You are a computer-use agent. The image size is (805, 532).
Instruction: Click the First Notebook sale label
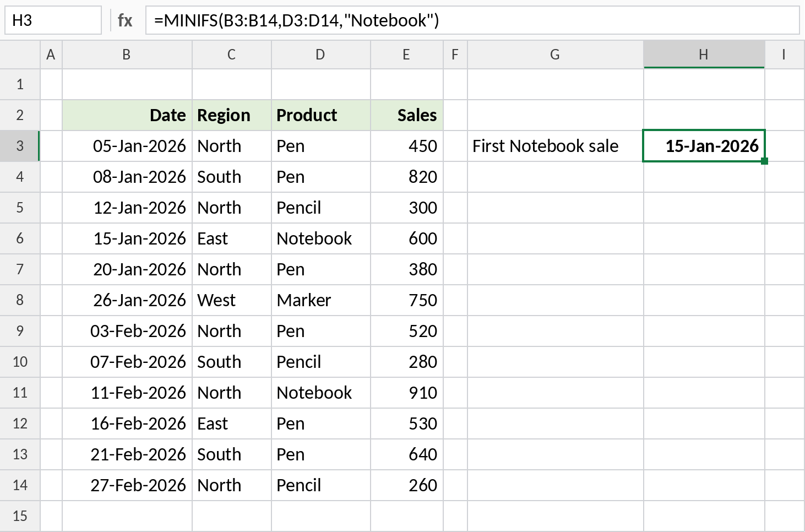click(x=556, y=146)
